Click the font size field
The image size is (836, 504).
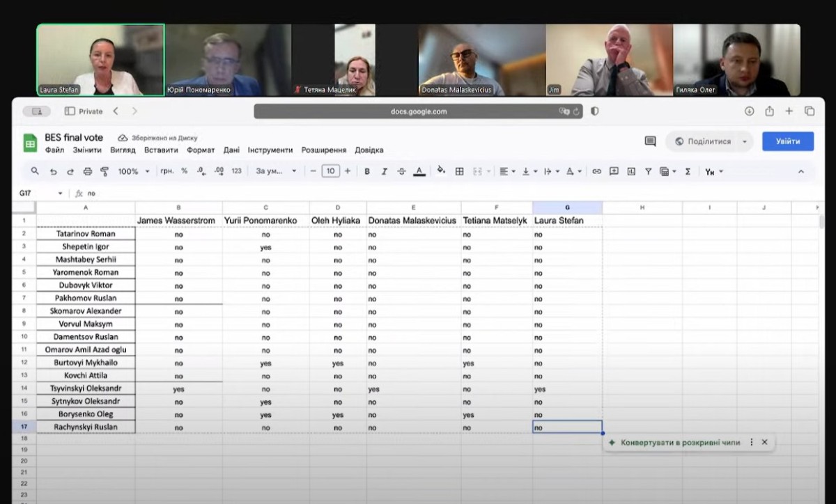(330, 171)
